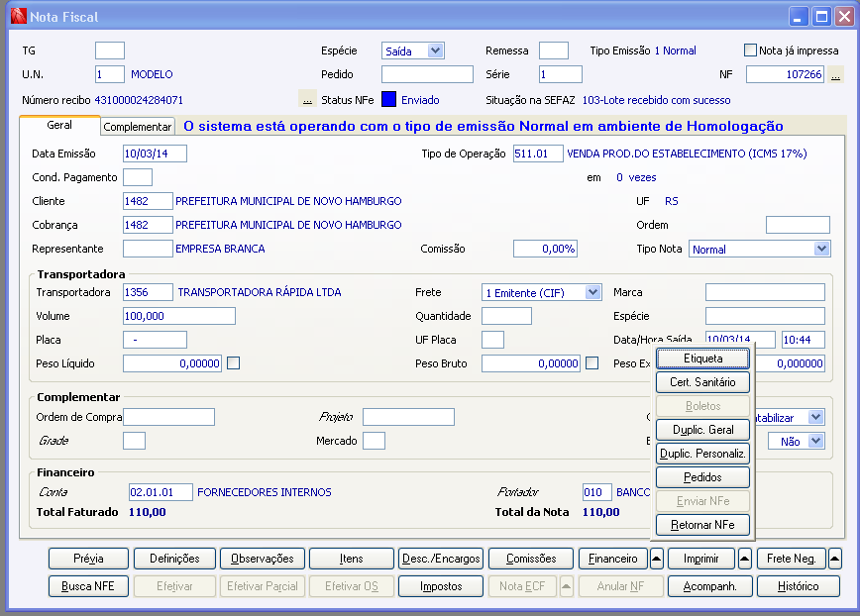The width and height of the screenshot is (860, 616).
Task: Click blue Status NFe indicator square
Action: [x=389, y=100]
